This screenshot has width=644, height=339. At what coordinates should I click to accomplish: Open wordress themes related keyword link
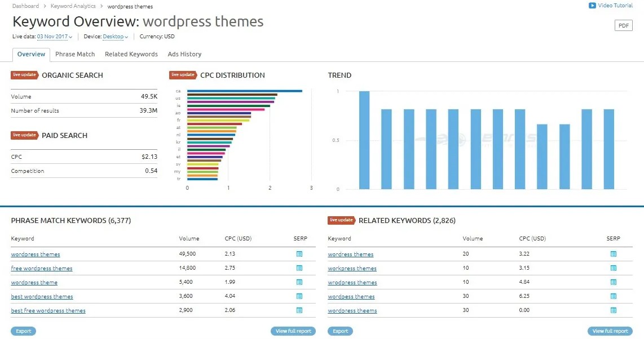[x=351, y=254]
